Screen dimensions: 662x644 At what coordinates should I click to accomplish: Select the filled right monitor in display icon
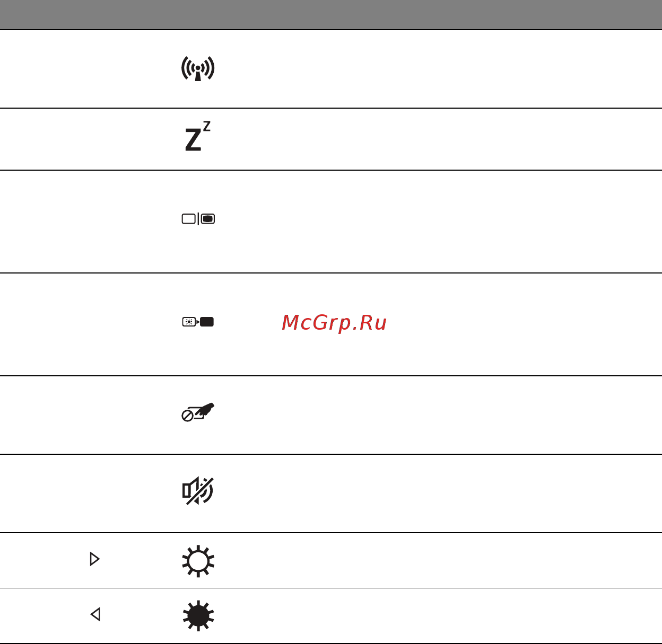point(208,219)
